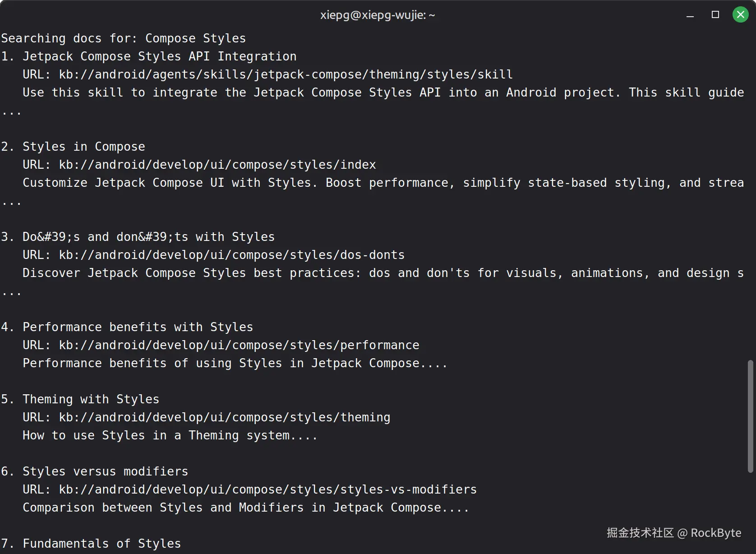This screenshot has height=554, width=756.
Task: Click the styles/dos-donts URL
Action: pos(232,255)
